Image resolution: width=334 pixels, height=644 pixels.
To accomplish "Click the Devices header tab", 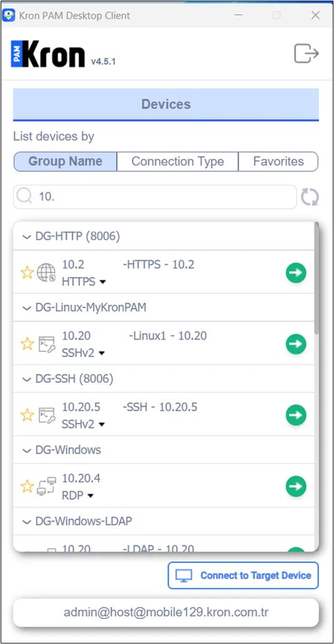I will point(166,104).
